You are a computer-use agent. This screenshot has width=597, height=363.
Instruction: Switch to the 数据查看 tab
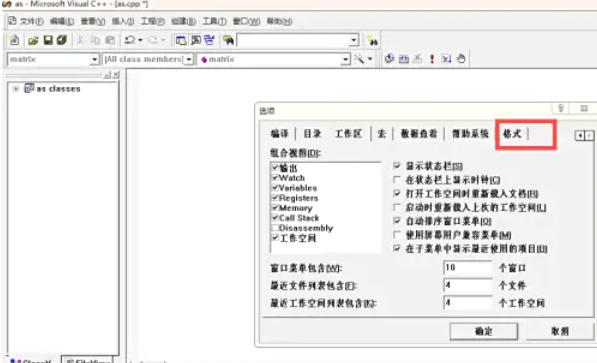coord(419,134)
